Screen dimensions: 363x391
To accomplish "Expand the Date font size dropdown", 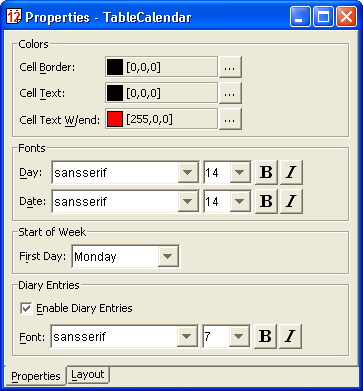I will click(x=240, y=201).
